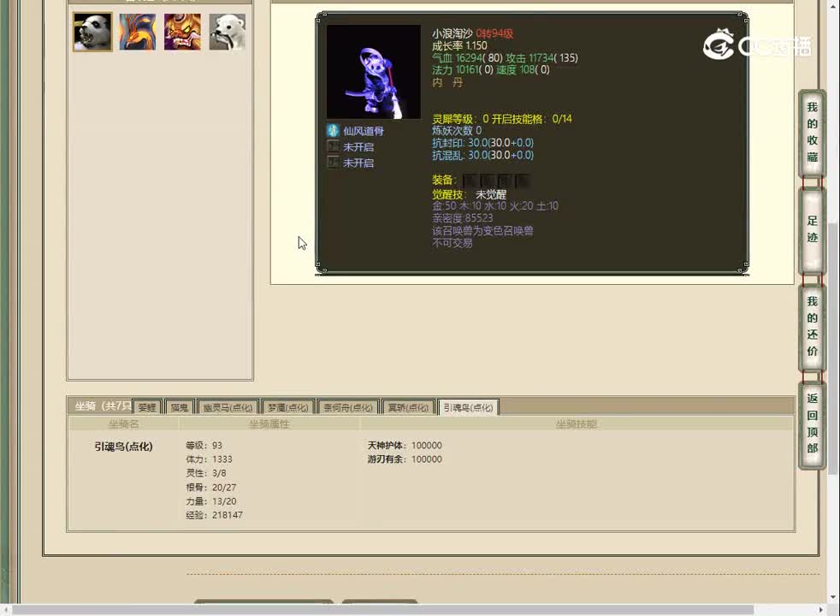Switch to 奈何舟(点化) mount tab
840x616 pixels.
pyautogui.click(x=347, y=407)
